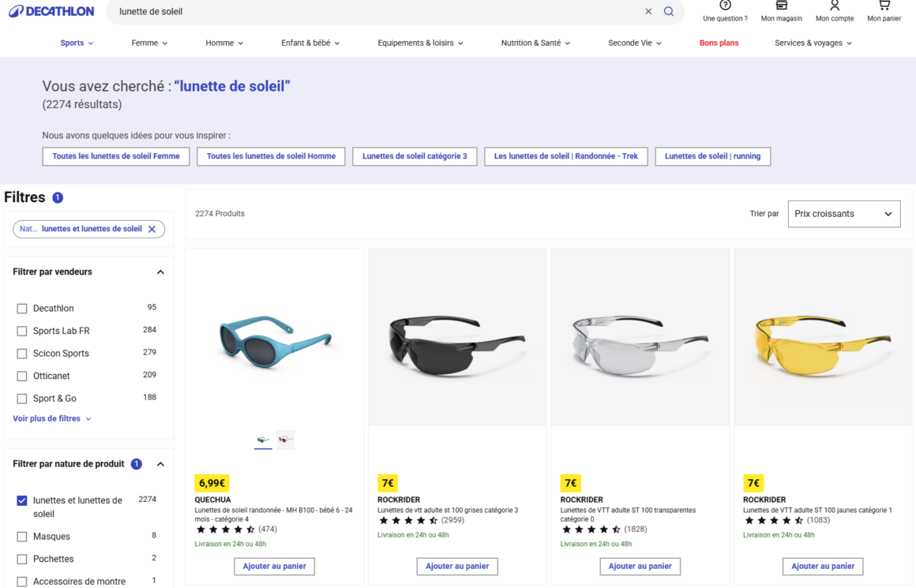Add the Quechua baby sunglasses to cart
Image resolution: width=916 pixels, height=588 pixels.
coord(274,566)
